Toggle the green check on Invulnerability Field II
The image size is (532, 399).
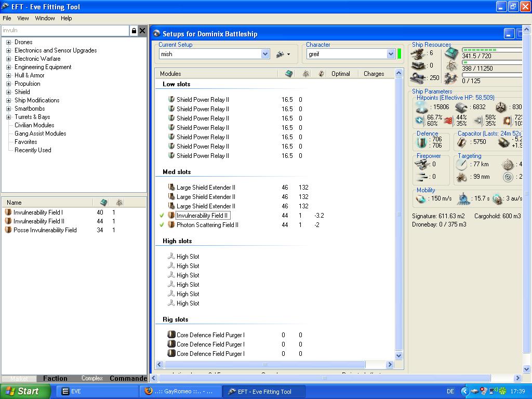click(x=162, y=216)
